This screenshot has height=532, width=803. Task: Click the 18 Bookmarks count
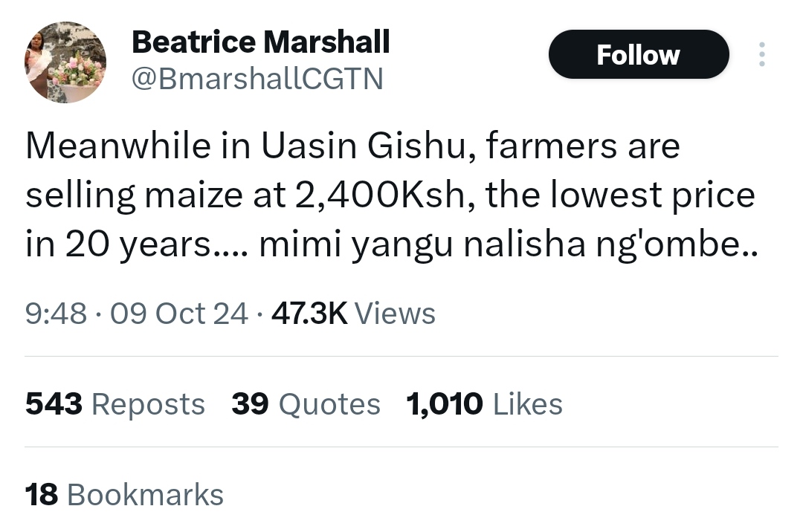pos(123,495)
